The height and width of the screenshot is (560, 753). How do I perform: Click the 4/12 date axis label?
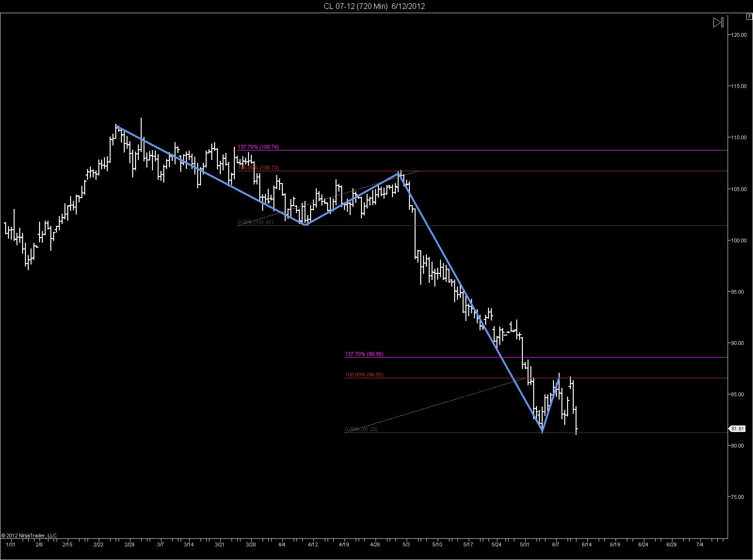pyautogui.click(x=313, y=544)
